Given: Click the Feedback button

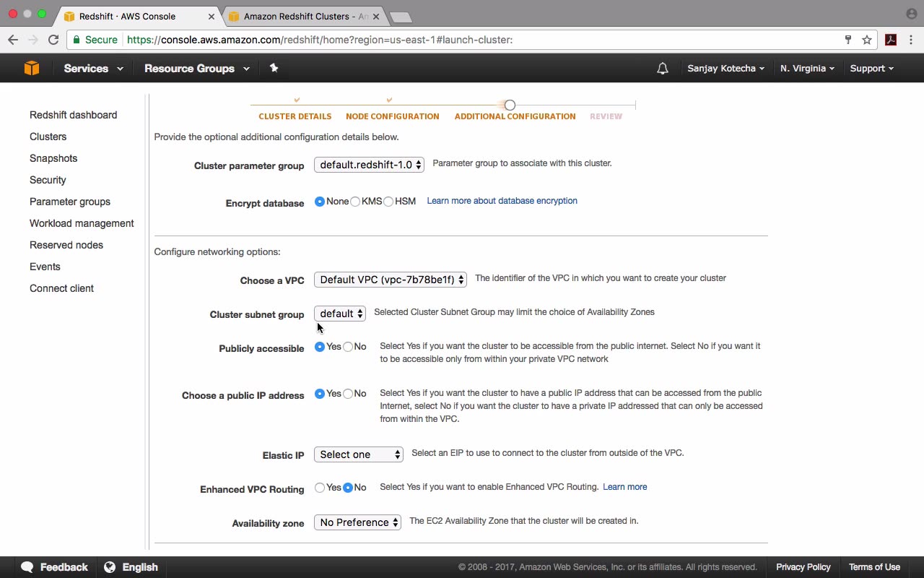Looking at the screenshot, I should point(55,567).
